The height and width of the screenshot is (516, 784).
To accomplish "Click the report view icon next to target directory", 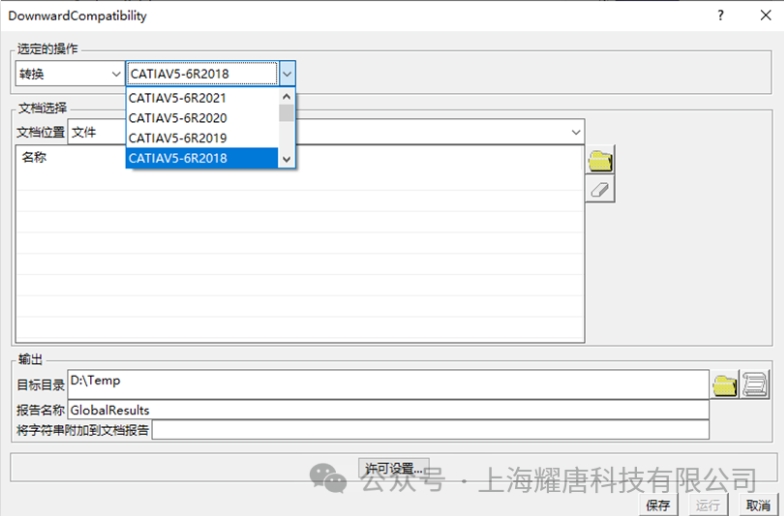I will (754, 384).
